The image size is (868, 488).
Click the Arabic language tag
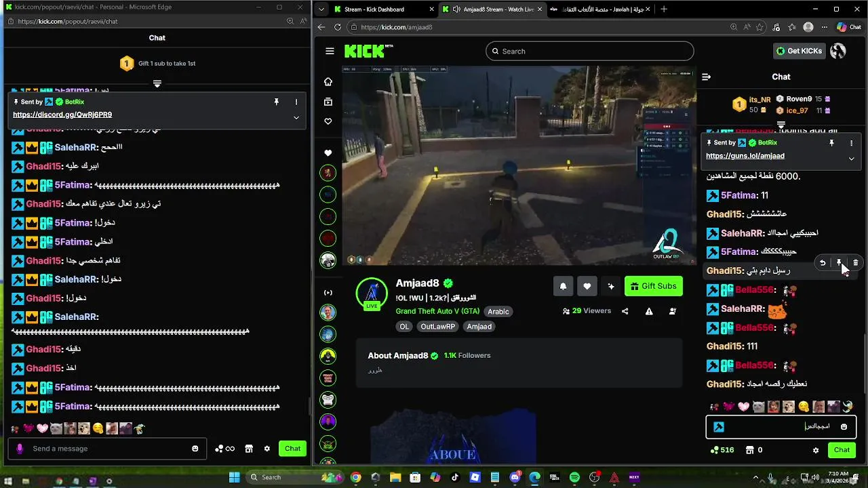coord(498,312)
